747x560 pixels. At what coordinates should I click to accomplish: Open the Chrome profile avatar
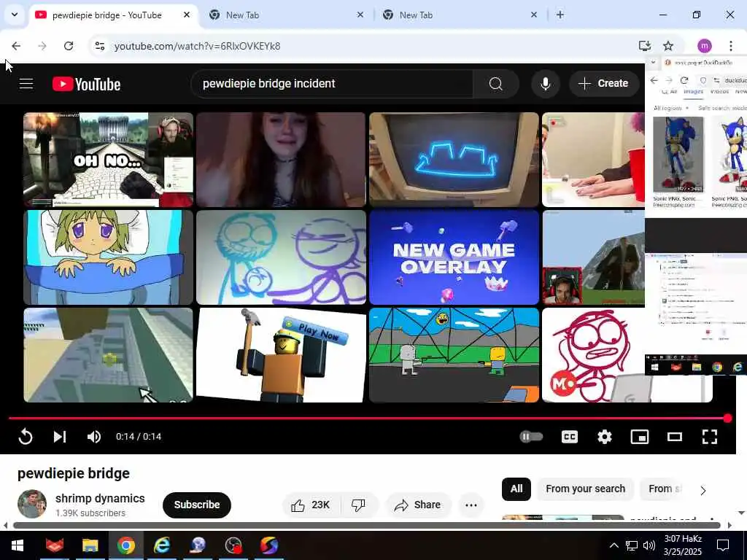tap(705, 46)
